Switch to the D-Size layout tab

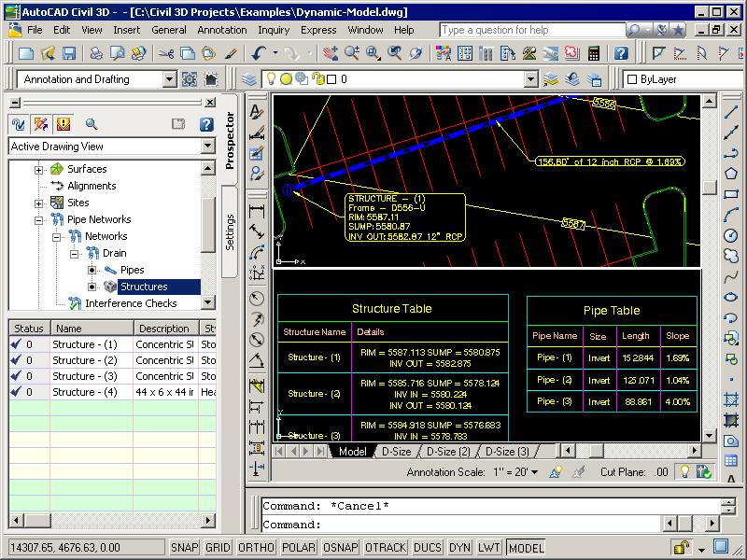pyautogui.click(x=396, y=452)
